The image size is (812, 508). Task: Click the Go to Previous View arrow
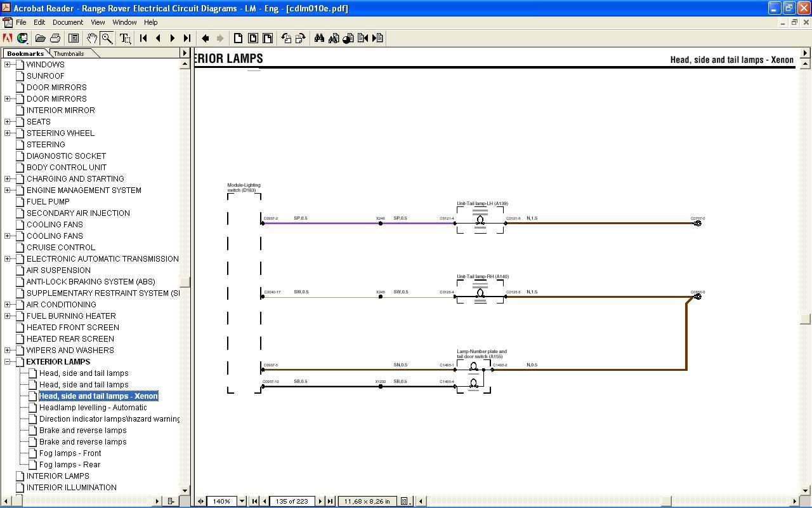pos(206,38)
